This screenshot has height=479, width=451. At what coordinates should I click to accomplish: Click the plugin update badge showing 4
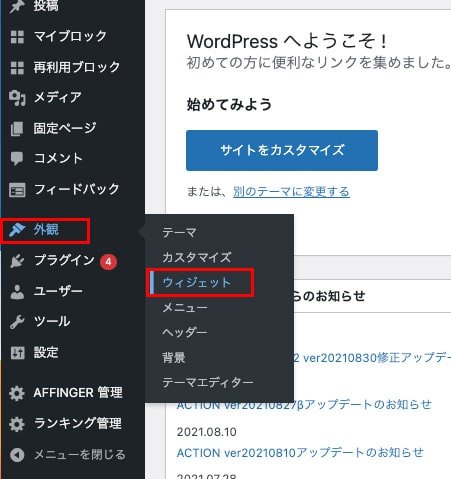coord(108,262)
